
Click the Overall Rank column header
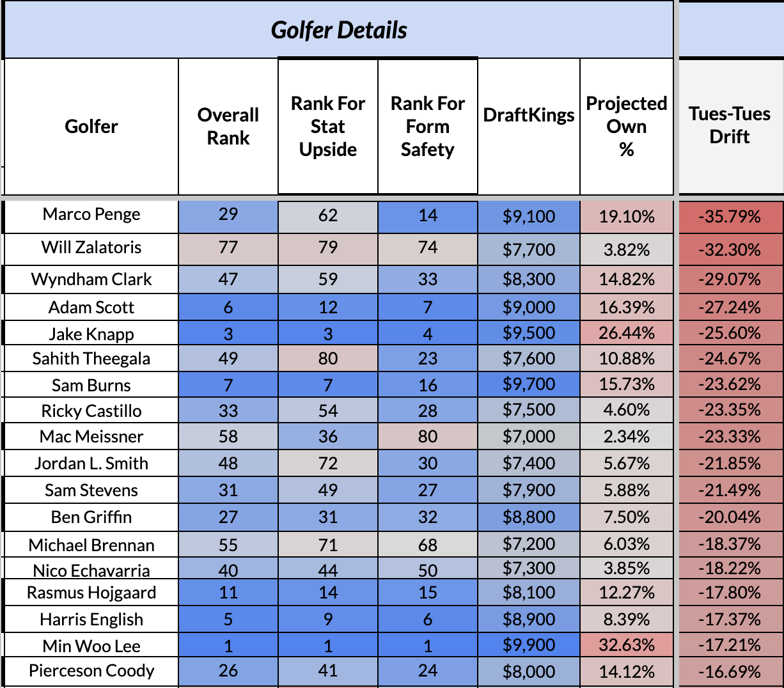click(x=228, y=127)
